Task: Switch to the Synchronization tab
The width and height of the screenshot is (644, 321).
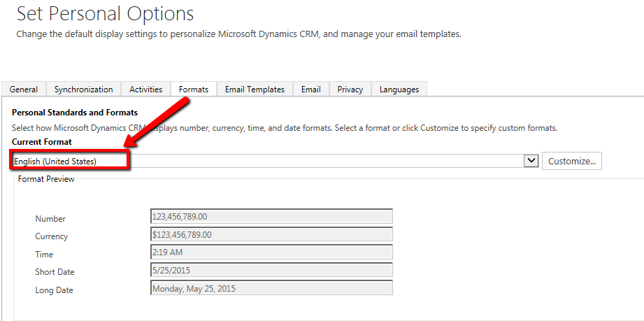Action: coord(83,90)
